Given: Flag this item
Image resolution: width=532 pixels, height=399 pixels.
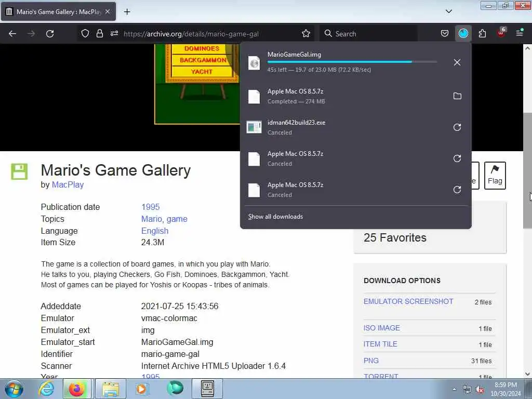Looking at the screenshot, I should (495, 176).
